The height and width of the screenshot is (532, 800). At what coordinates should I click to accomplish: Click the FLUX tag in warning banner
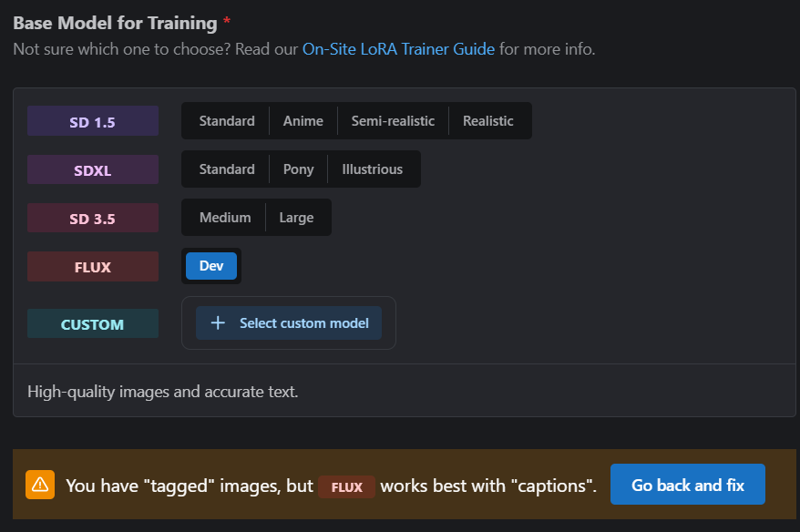[347, 487]
